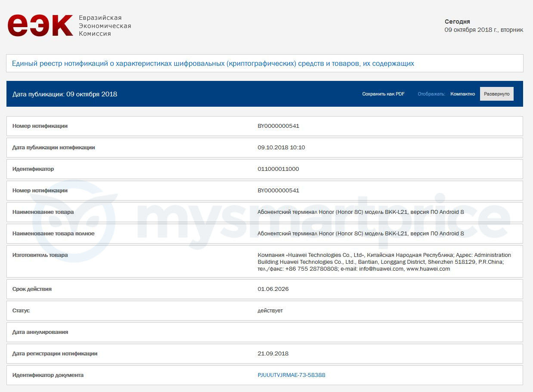The height and width of the screenshot is (392, 533).
Task: Click Сегодня heading
Action: 457,22
